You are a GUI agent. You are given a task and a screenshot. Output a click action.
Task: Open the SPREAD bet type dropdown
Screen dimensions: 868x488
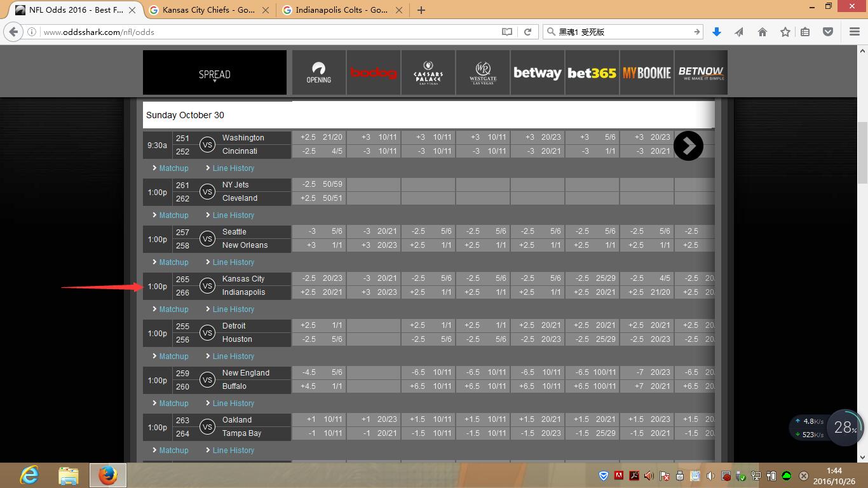pyautogui.click(x=215, y=74)
